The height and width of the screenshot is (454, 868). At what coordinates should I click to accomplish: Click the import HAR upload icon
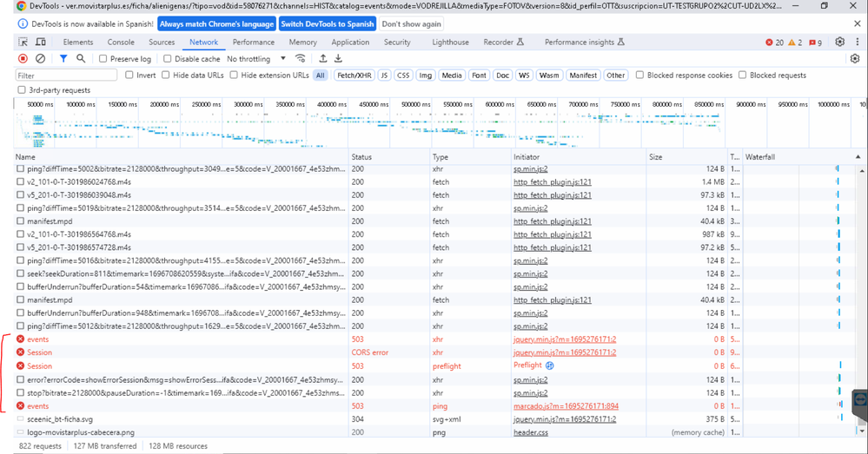pyautogui.click(x=323, y=59)
